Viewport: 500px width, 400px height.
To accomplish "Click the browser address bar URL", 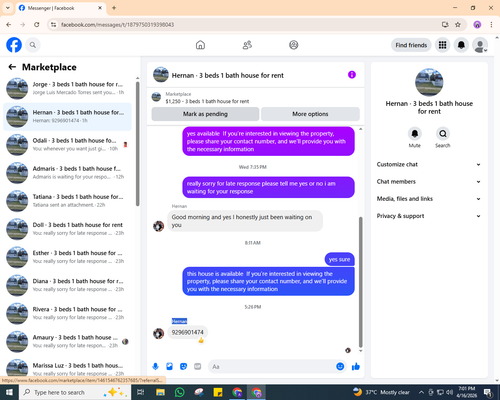I will [x=117, y=25].
